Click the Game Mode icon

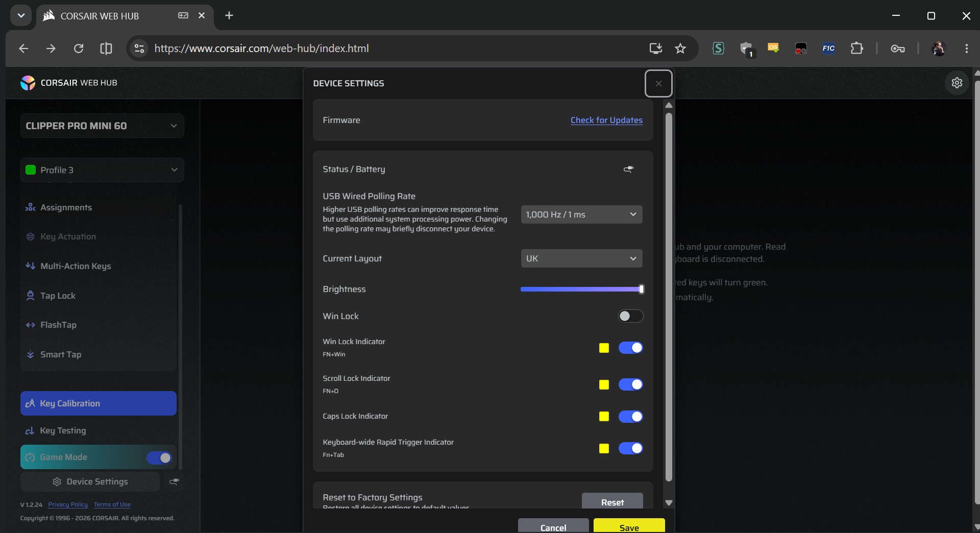(x=30, y=457)
